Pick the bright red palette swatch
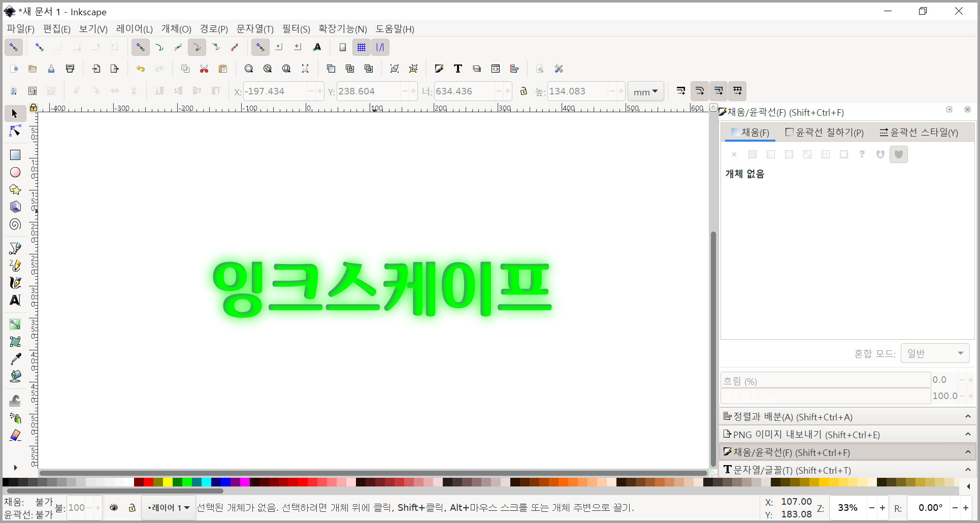Viewport: 980px width, 523px height. point(148,482)
